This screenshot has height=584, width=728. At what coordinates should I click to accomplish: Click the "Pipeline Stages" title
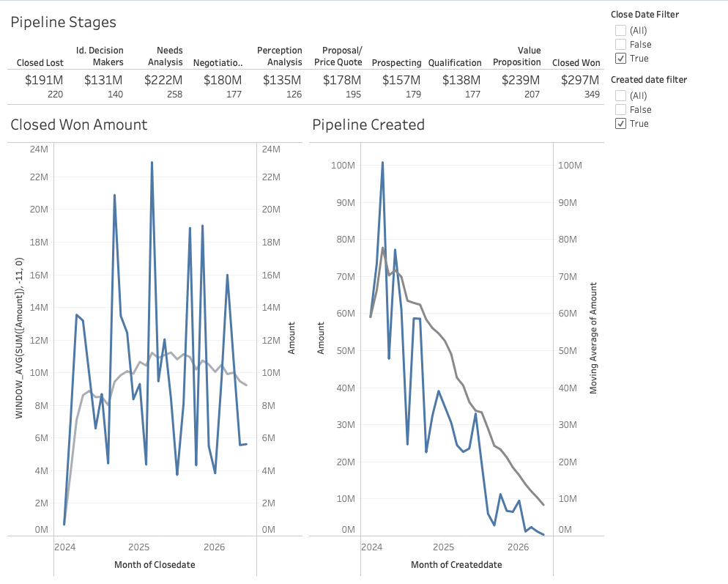[x=63, y=23]
